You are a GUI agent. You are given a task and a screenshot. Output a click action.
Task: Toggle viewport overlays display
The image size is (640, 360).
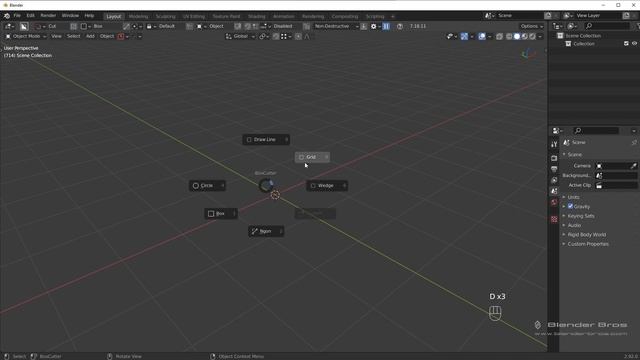[482, 36]
